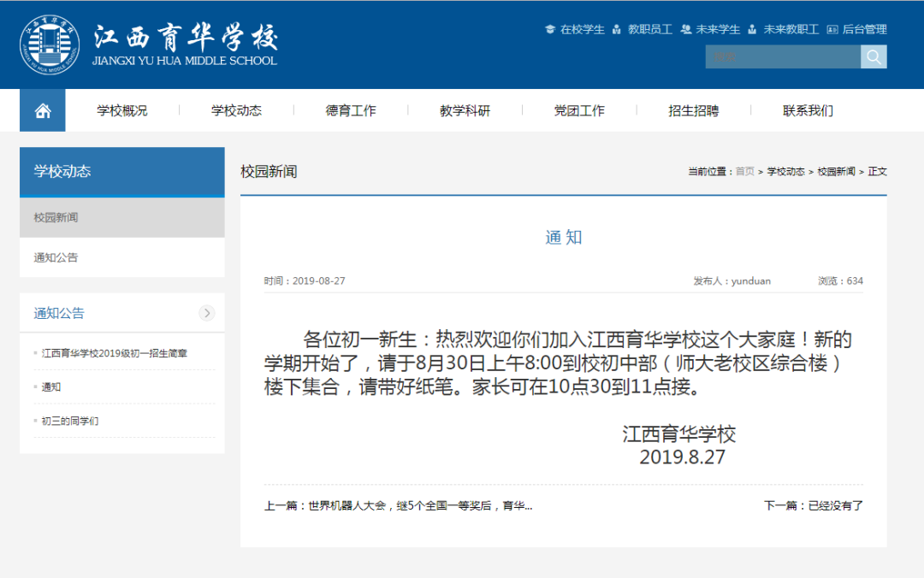Open the 学校概况 menu
The image size is (924, 578).
(x=122, y=110)
